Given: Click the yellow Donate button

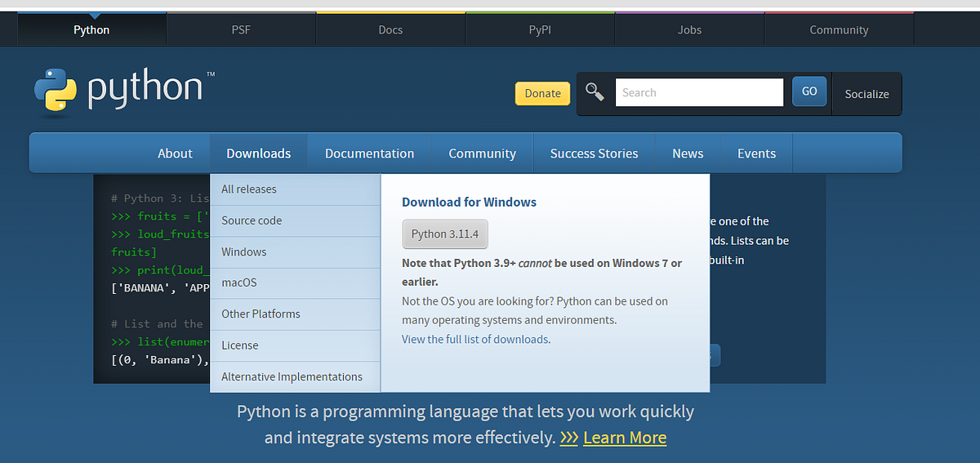Looking at the screenshot, I should click(x=542, y=93).
